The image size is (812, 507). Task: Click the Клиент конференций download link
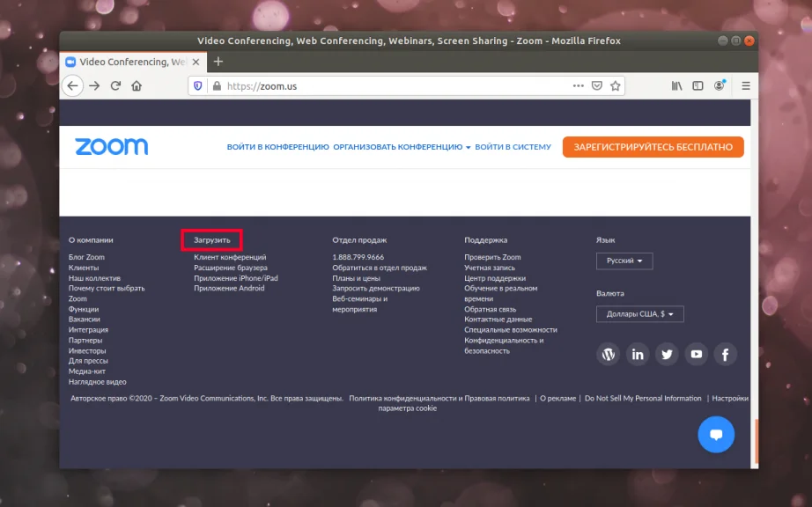[230, 257]
